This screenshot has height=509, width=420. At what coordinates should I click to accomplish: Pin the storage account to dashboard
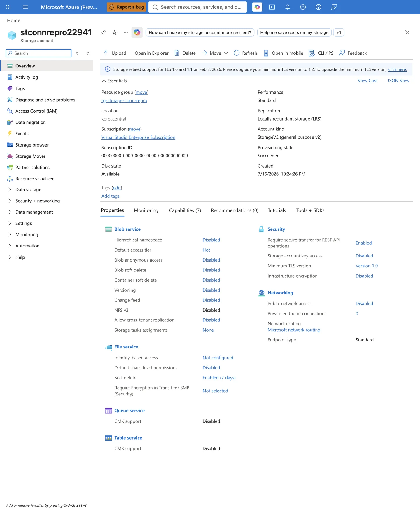103,32
